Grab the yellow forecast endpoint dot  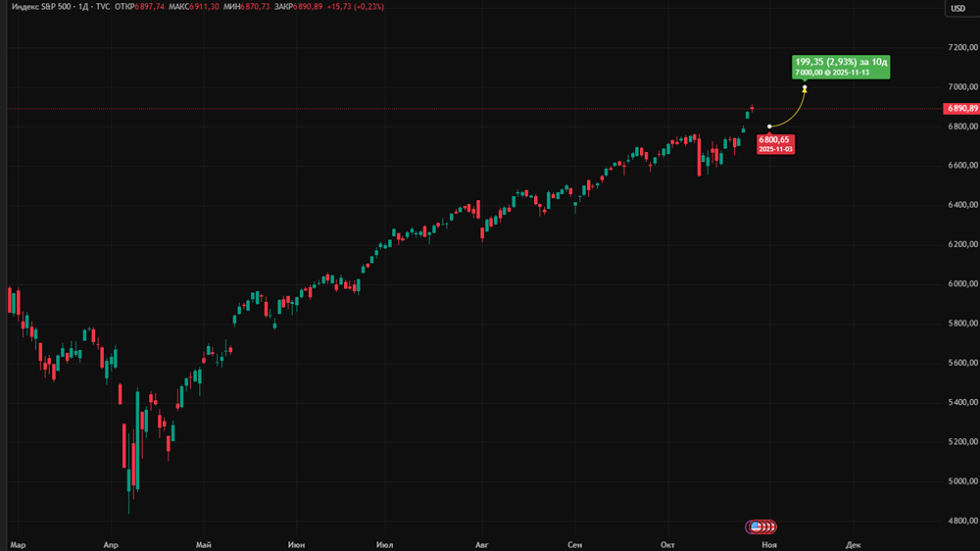coord(805,88)
